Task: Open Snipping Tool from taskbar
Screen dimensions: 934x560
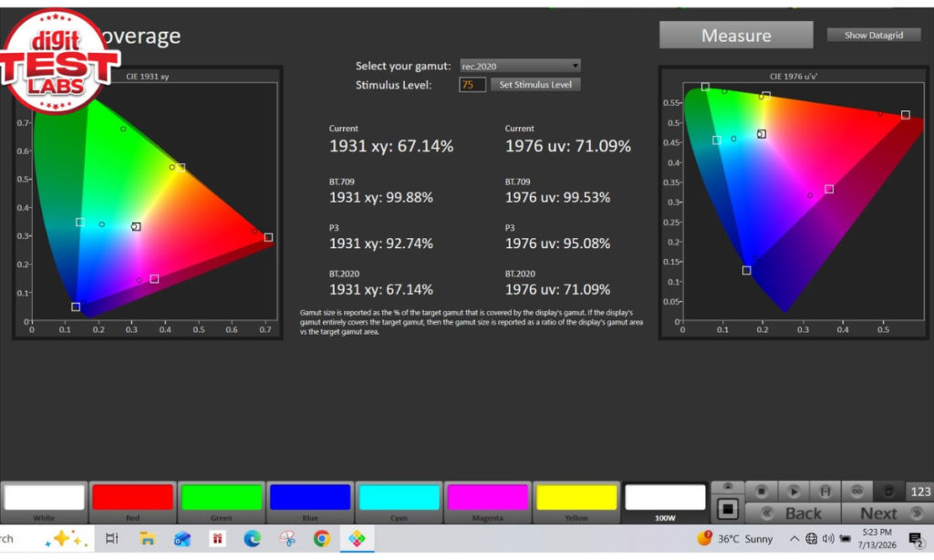Action: [287, 538]
